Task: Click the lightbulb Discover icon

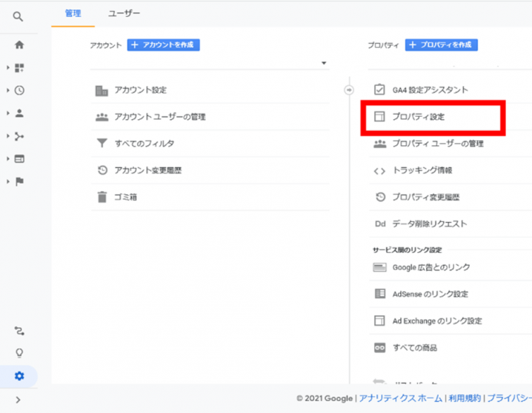Action: tap(19, 353)
